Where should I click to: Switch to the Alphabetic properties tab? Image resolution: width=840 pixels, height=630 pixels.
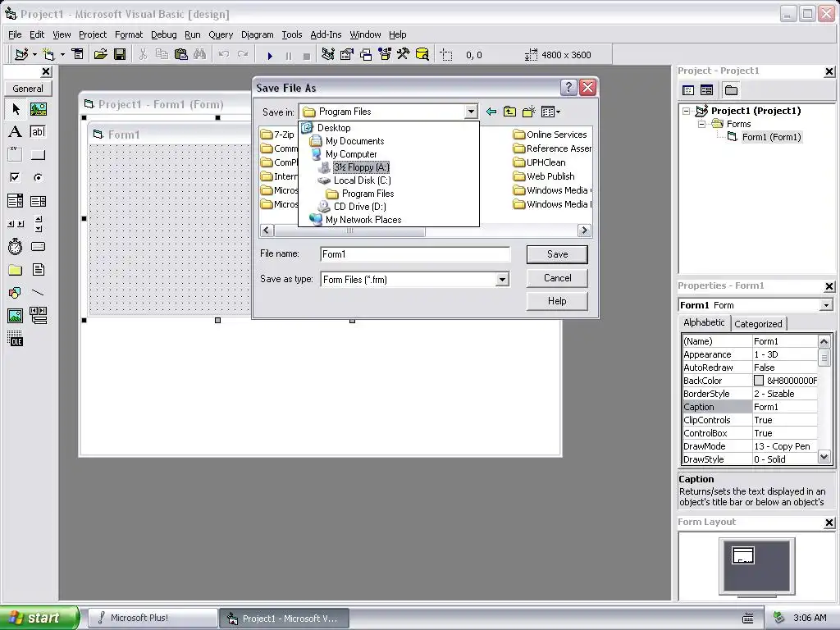[x=704, y=322]
